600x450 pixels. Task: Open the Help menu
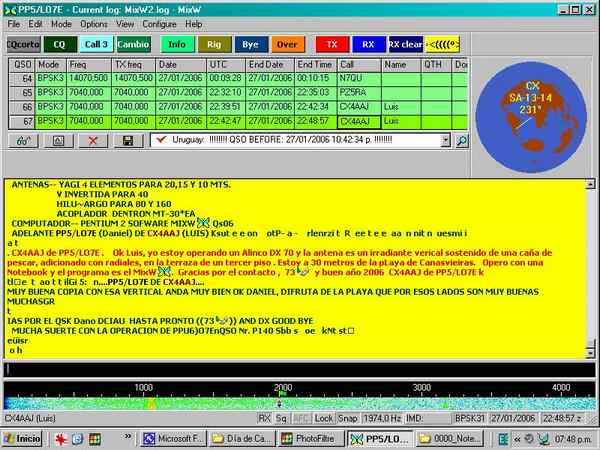coord(194,24)
